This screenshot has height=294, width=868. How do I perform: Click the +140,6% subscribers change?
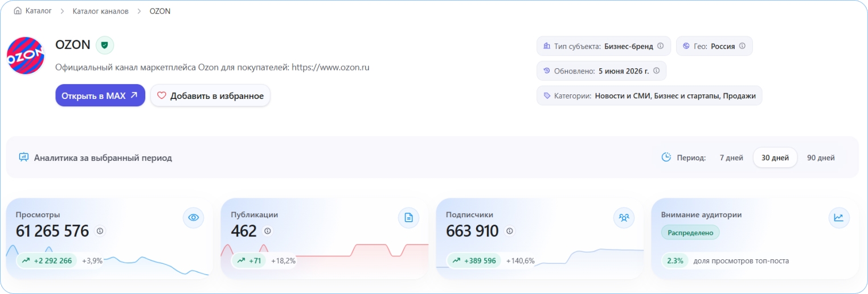[521, 261]
